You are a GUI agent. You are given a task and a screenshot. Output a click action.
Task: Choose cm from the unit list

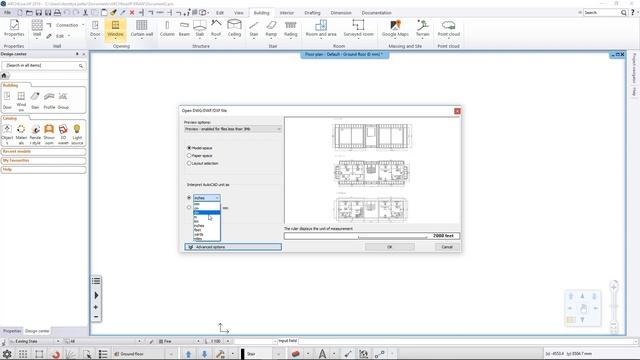click(x=207, y=208)
